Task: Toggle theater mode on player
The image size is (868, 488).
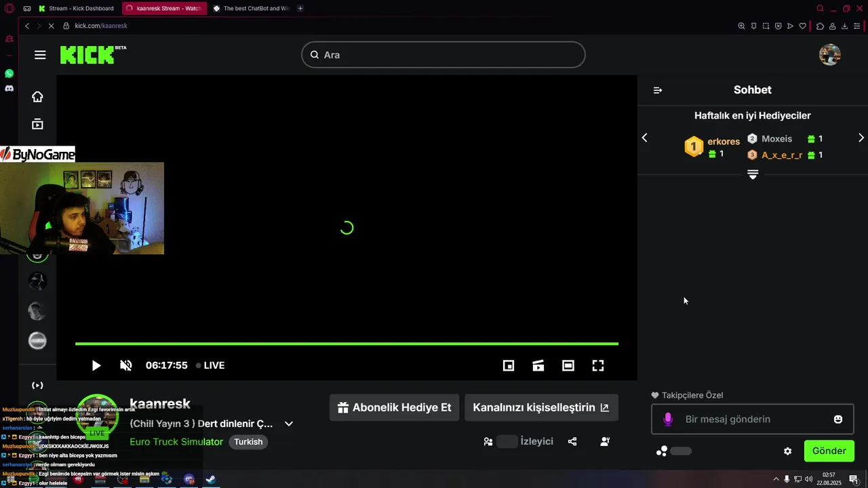Action: (x=568, y=365)
